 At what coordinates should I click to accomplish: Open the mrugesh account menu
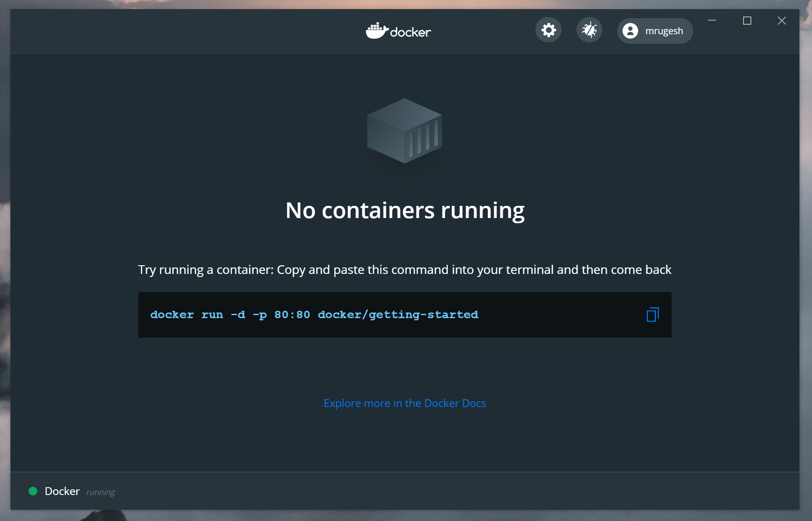click(655, 31)
